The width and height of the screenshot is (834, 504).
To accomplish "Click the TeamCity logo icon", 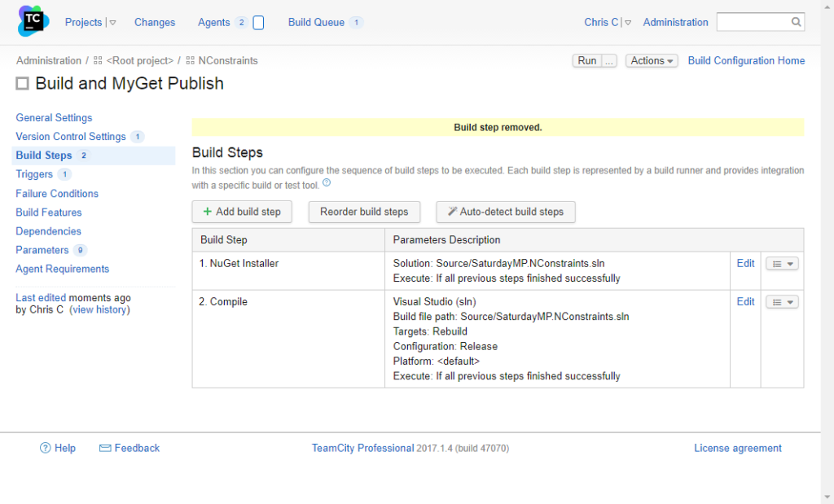I will [x=33, y=22].
